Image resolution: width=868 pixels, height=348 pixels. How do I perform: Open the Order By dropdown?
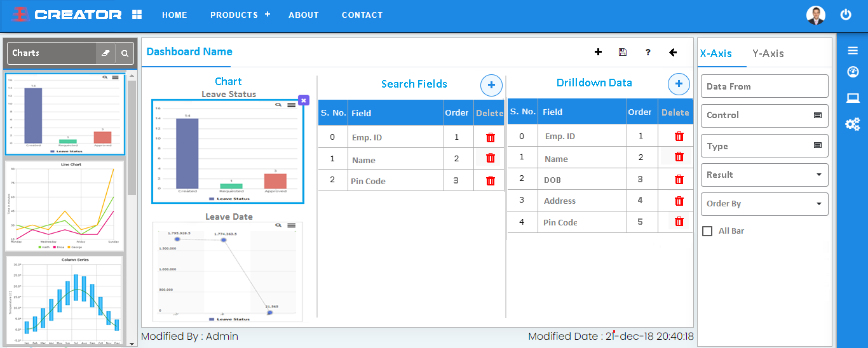(764, 204)
